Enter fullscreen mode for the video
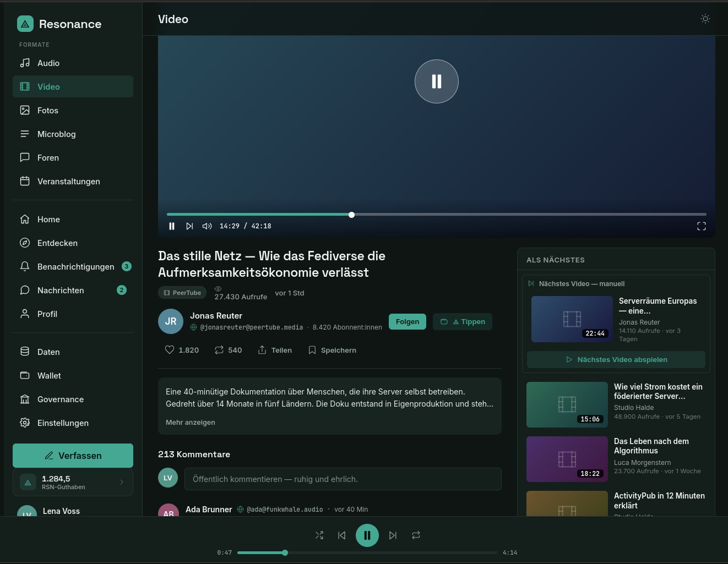Image resolution: width=728 pixels, height=564 pixels. [702, 226]
